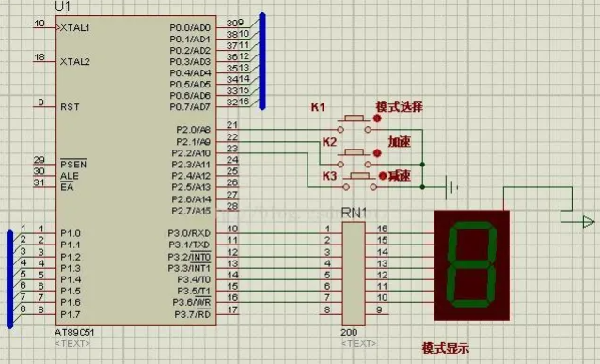
Task: Select the blue bus next to the P1 pins
Action: 10,279
